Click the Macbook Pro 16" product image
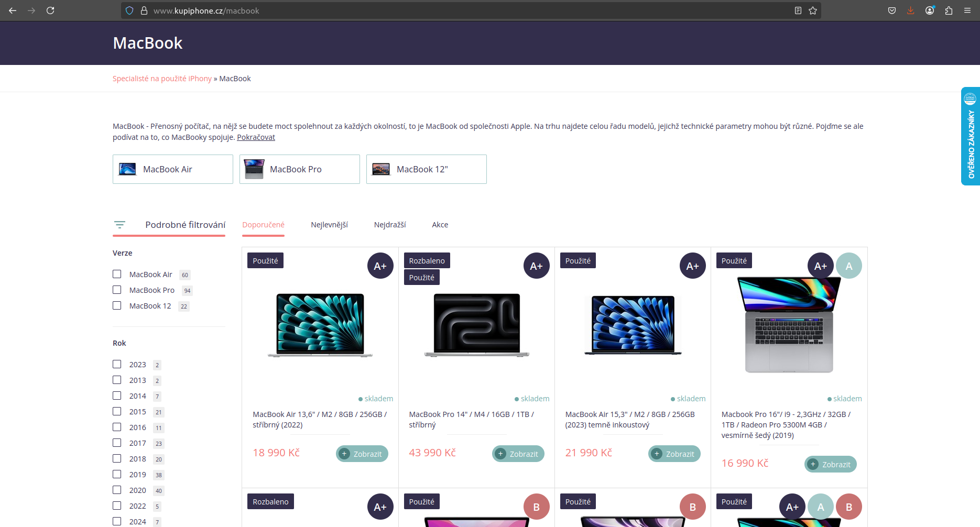This screenshot has height=527, width=980. (x=789, y=325)
